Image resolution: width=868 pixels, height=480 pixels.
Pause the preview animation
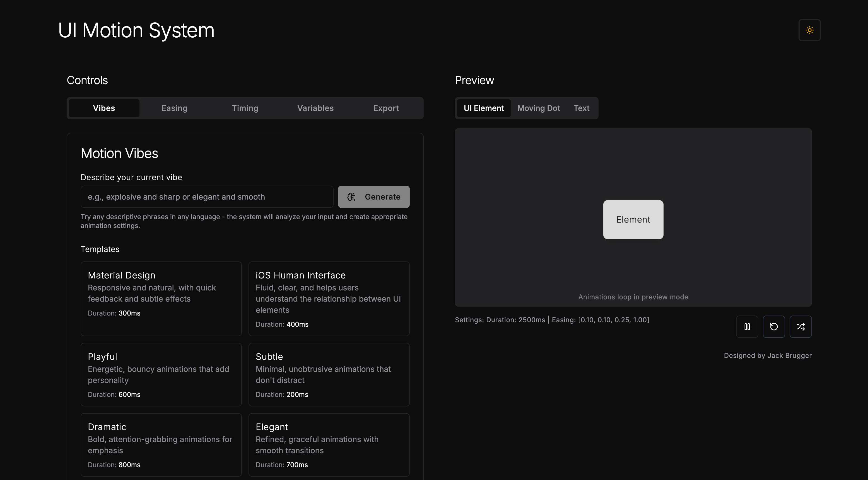coord(747,326)
